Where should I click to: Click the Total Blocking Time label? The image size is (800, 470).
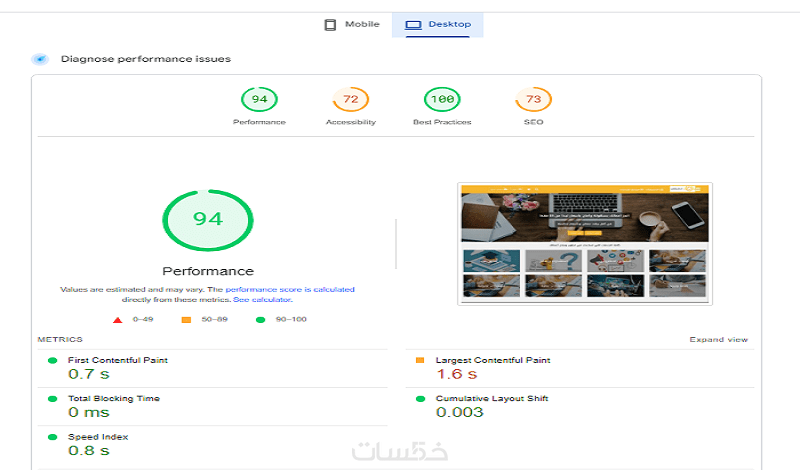(114, 399)
